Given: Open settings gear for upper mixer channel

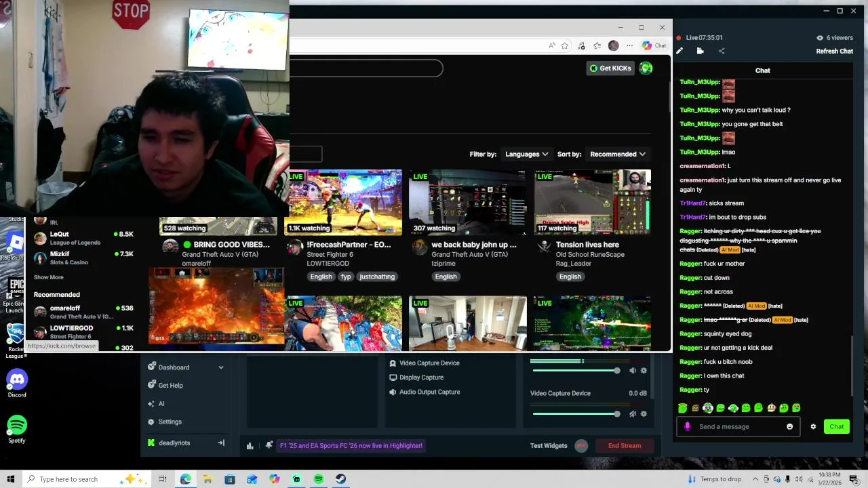Looking at the screenshot, I should [644, 371].
